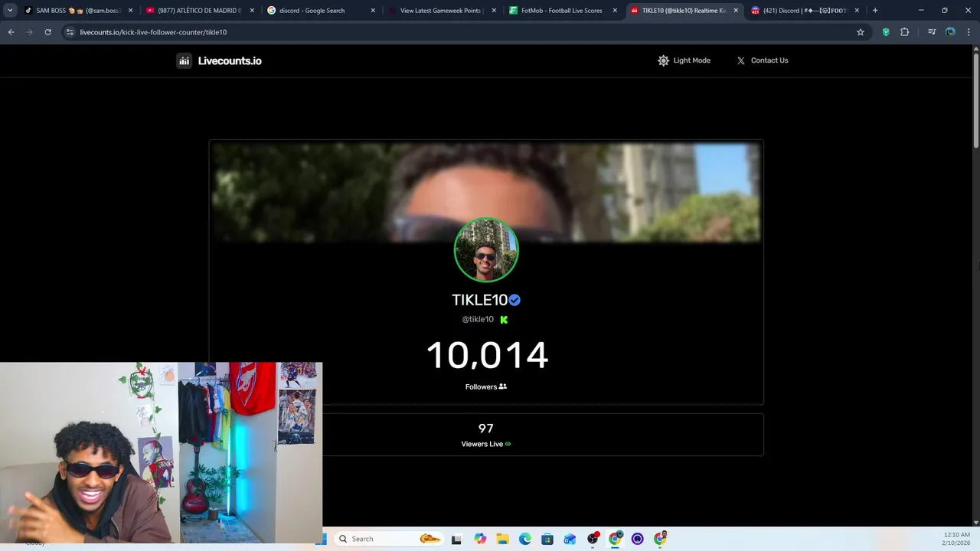
Task: Close the SAM BOSS TikTok tab
Action: (130, 11)
